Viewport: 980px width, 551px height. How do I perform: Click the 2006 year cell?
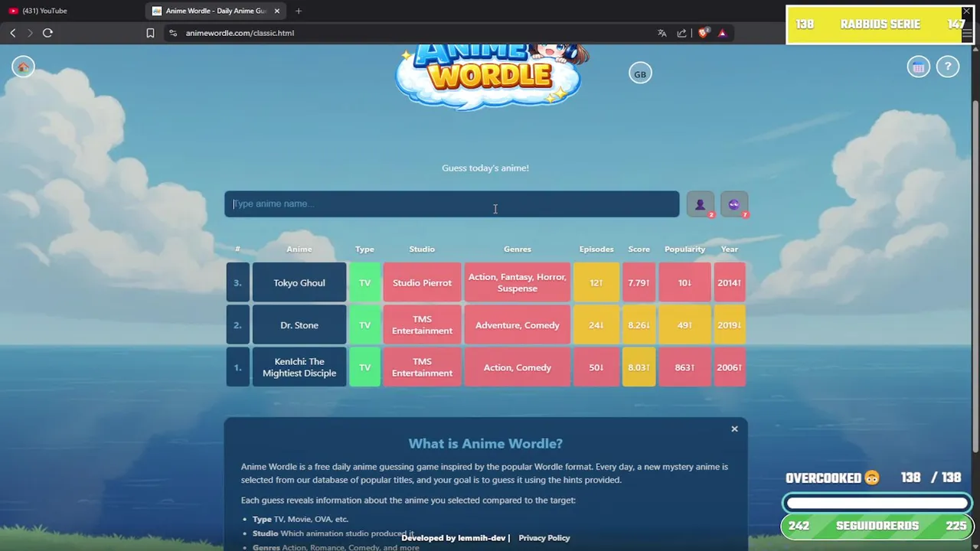tap(730, 367)
